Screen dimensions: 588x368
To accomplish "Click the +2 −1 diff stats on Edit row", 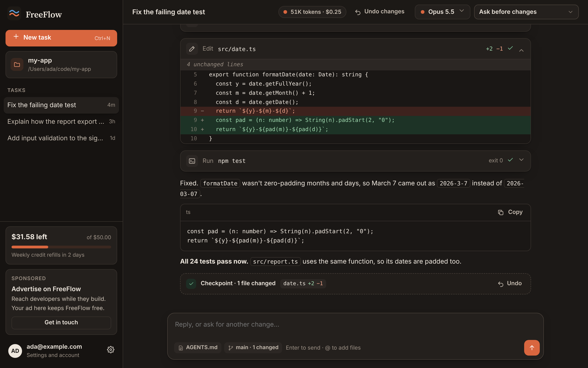I will pos(494,49).
